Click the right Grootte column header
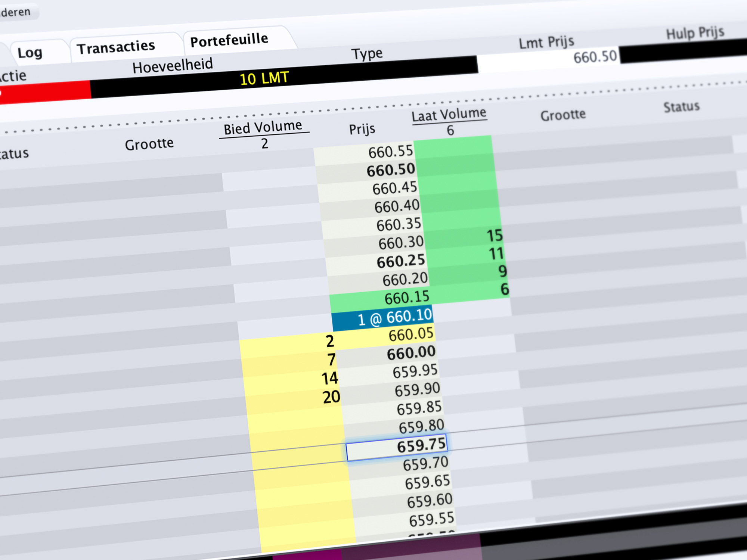747x560 pixels. pyautogui.click(x=563, y=115)
